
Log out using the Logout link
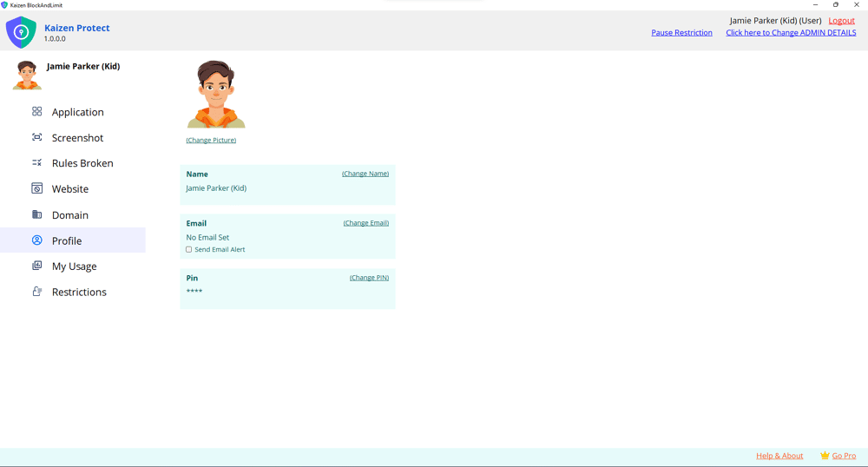point(841,21)
